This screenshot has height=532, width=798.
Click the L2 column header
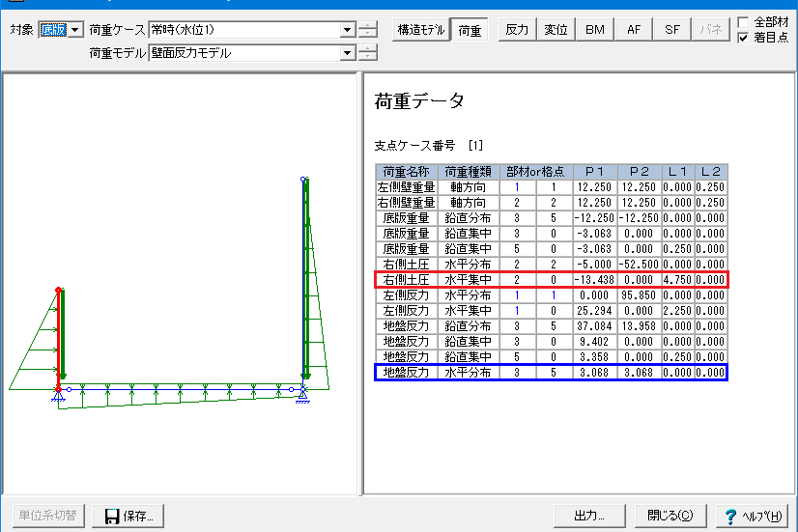point(710,172)
